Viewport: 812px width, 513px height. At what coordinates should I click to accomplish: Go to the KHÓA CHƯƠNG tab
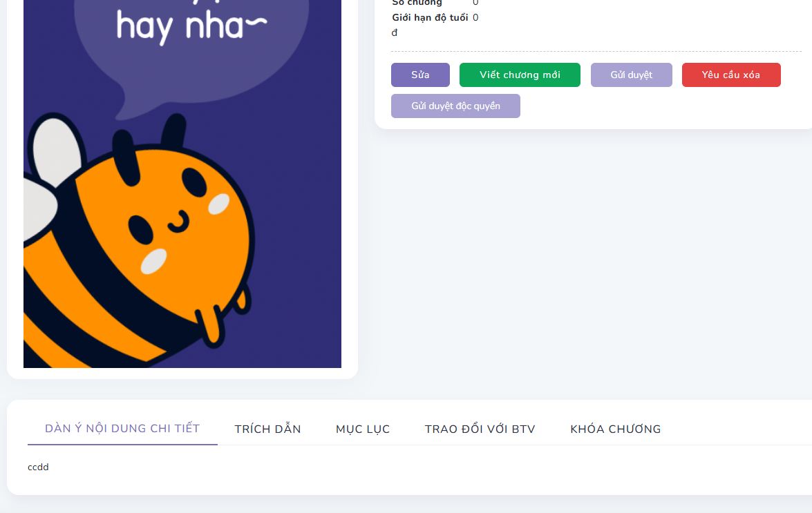[615, 429]
